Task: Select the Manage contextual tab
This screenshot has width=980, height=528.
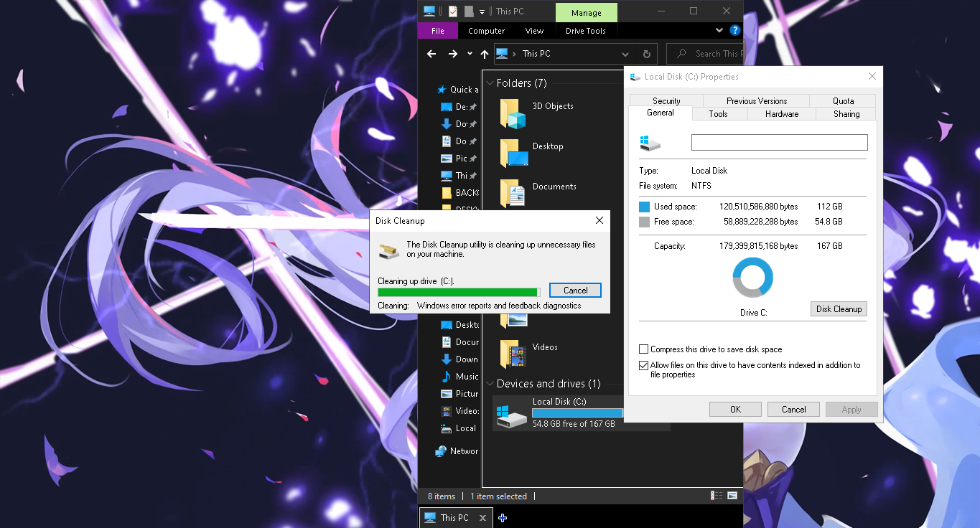Action: [587, 13]
